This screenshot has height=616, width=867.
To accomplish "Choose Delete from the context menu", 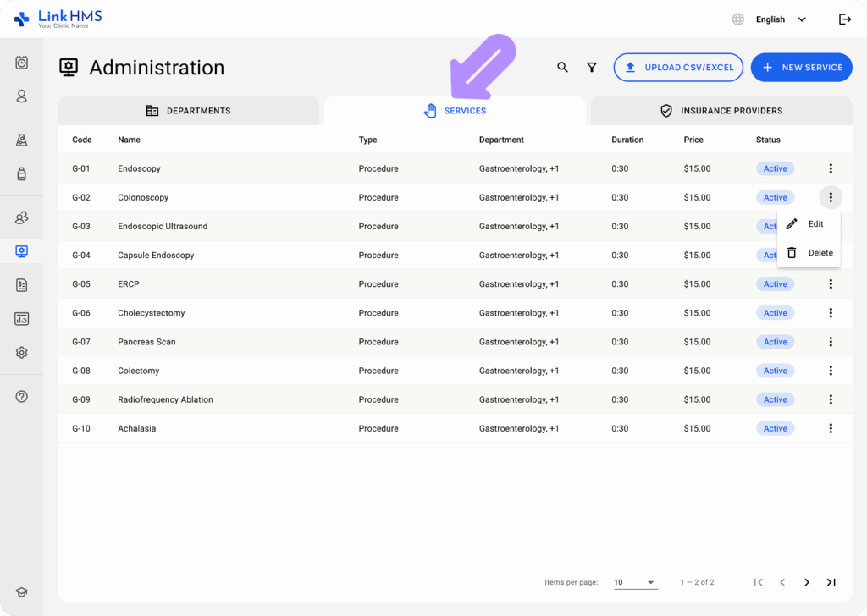I will pyautogui.click(x=810, y=253).
